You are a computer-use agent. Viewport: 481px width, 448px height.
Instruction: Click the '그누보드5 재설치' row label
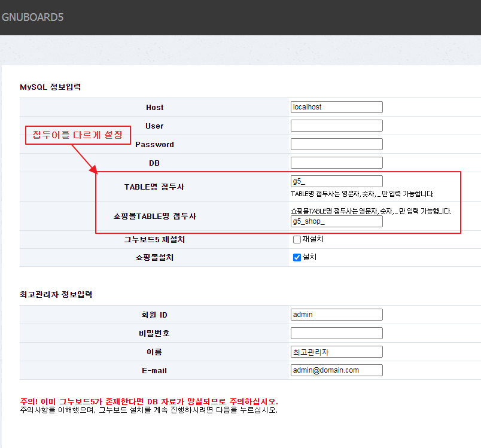(x=154, y=239)
